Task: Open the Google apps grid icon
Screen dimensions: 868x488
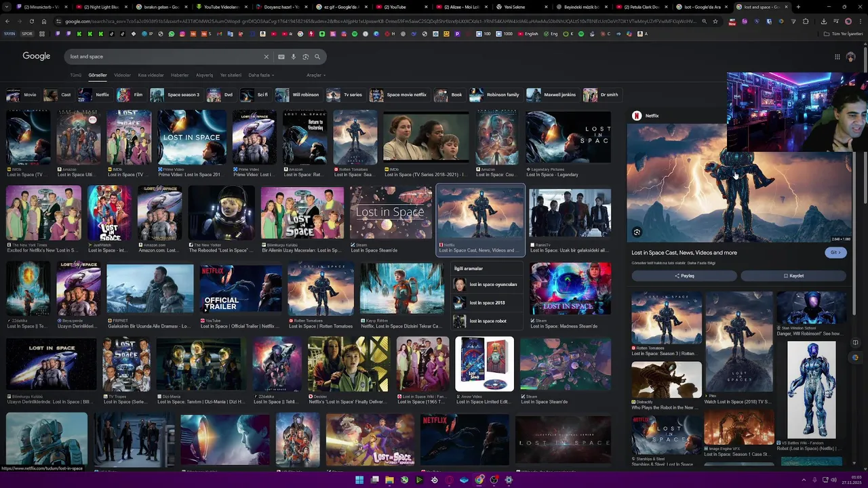Action: click(837, 57)
